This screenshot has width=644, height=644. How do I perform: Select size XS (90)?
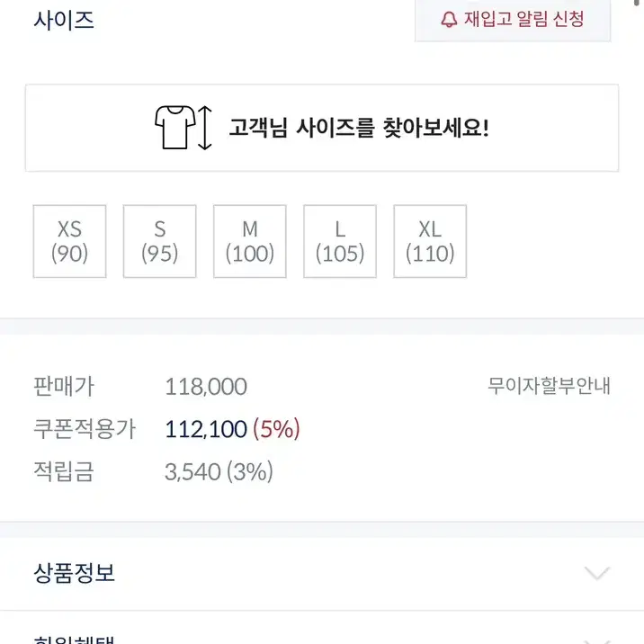coord(70,241)
